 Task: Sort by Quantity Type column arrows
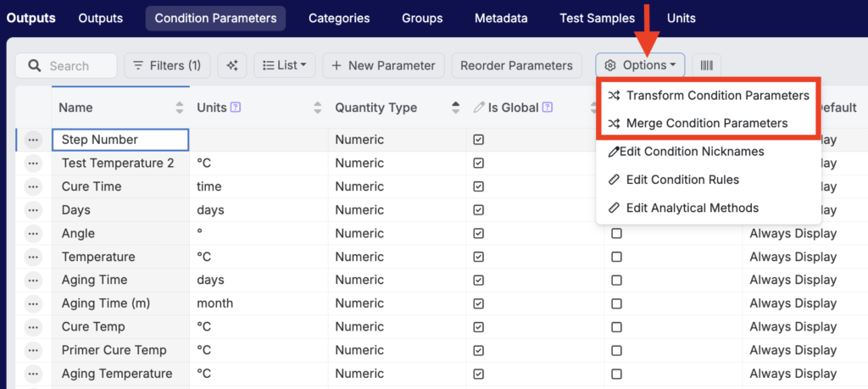455,108
